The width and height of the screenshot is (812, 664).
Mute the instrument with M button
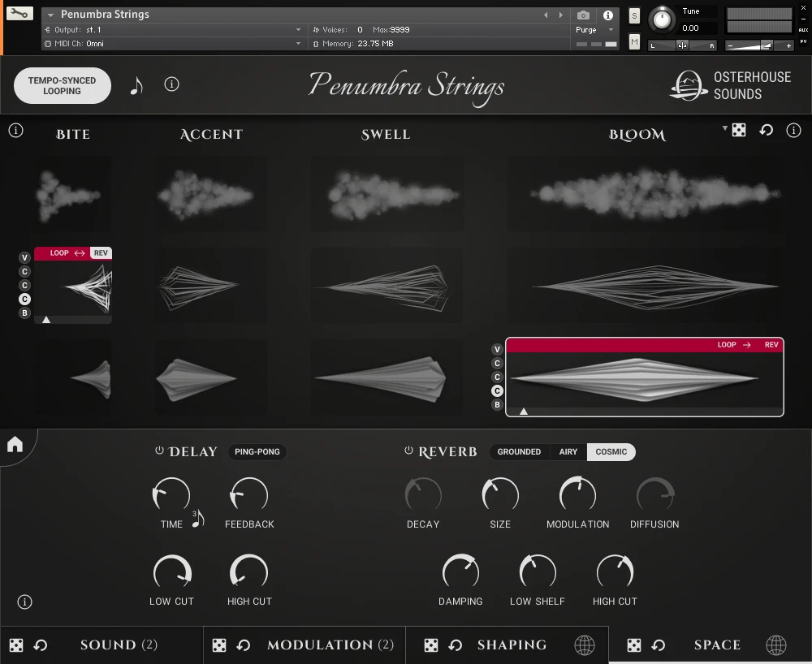(634, 41)
